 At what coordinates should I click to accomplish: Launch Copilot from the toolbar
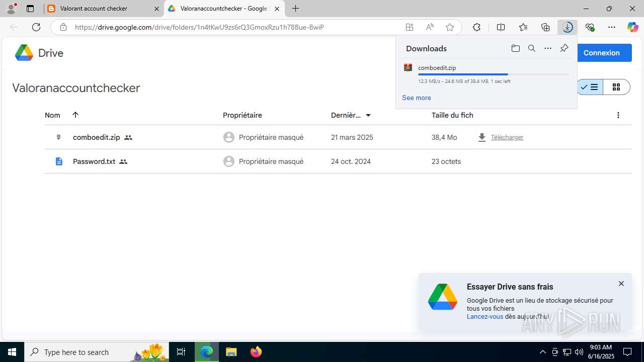(632, 27)
